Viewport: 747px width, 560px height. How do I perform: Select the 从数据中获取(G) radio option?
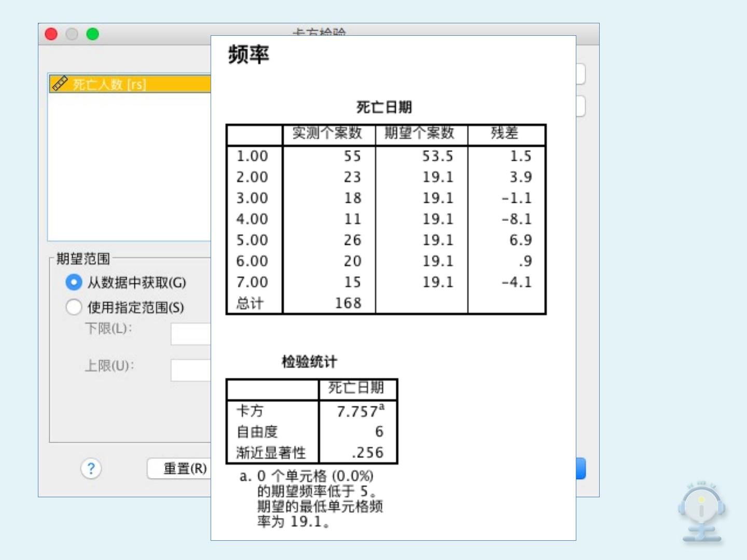tap(74, 283)
